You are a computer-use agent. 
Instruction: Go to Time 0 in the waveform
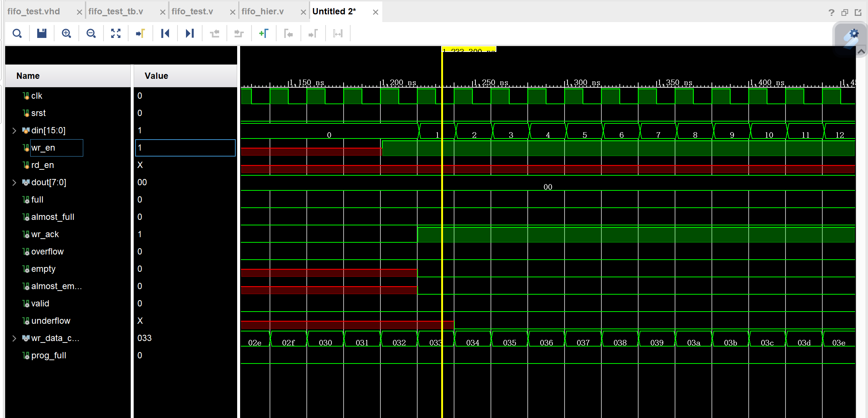165,33
